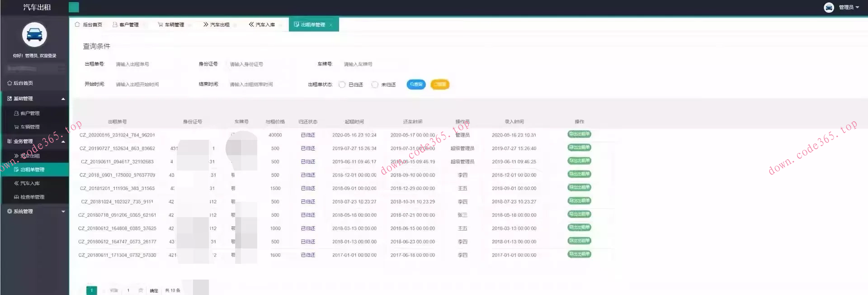Switch to the 汽车出租 tab
This screenshot has height=295, width=868.
(217, 24)
